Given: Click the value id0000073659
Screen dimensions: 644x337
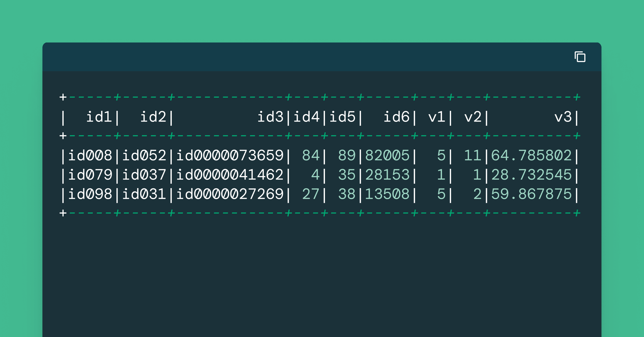Looking at the screenshot, I should (x=230, y=156).
